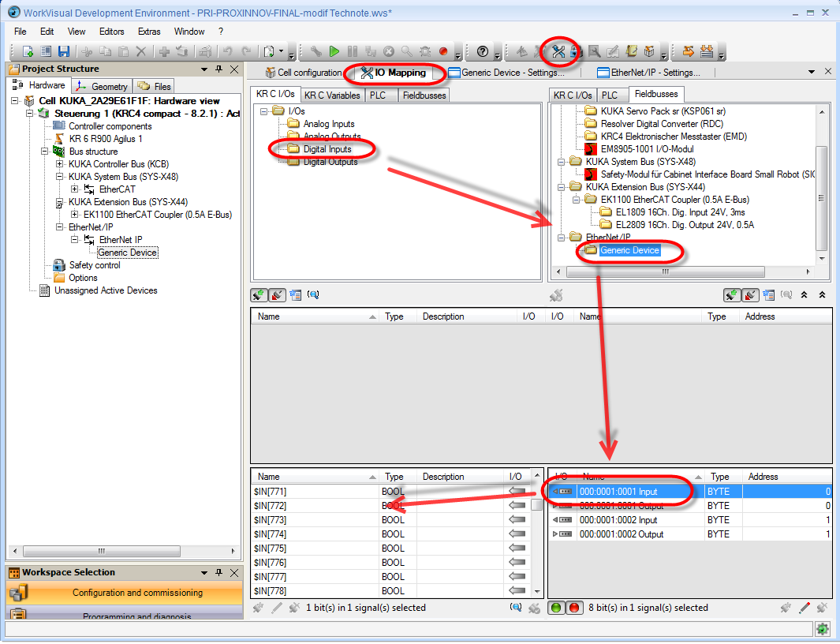Click the lock icon beside IO Mapping toolbar icon

pyautogui.click(x=576, y=51)
